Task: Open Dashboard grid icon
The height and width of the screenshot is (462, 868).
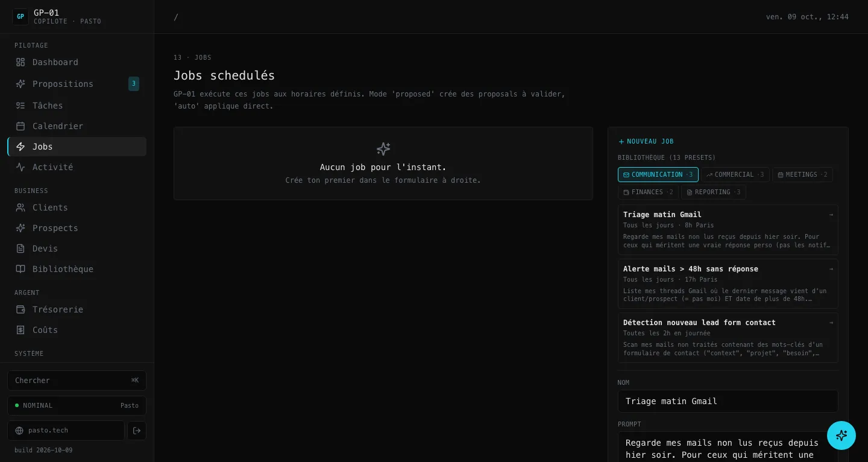Action: tap(20, 62)
